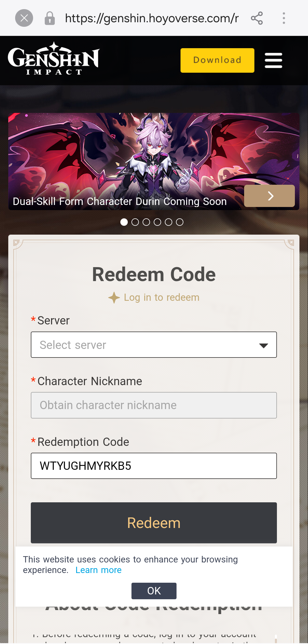308x644 pixels.
Task: Accept cookies with the OK button
Action: pyautogui.click(x=154, y=591)
